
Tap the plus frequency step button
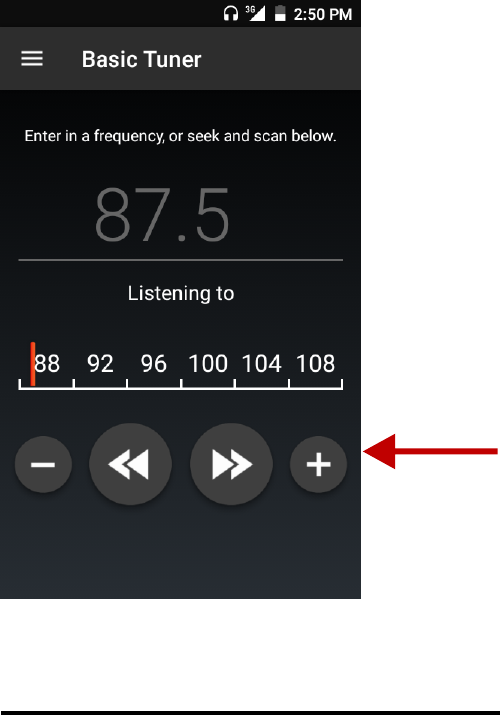pyautogui.click(x=318, y=464)
